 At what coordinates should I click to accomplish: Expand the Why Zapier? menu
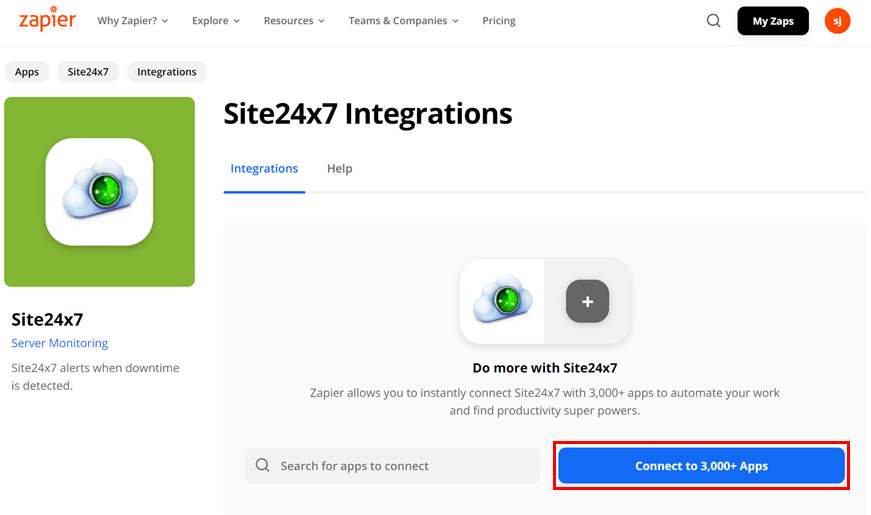click(132, 21)
